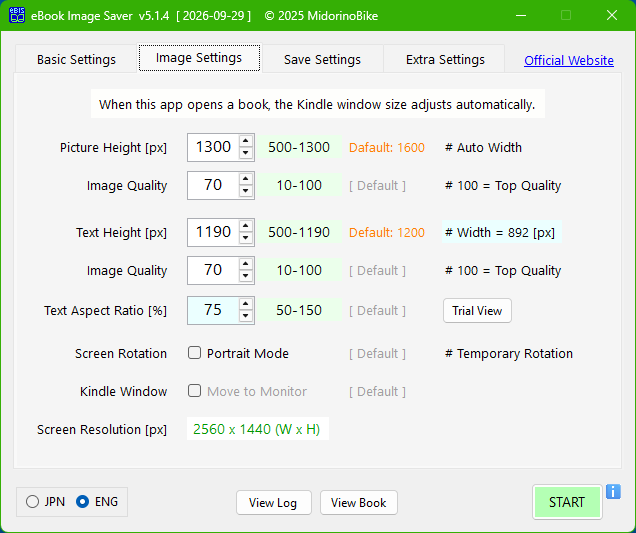Enable the Portrait Mode checkbox
The image size is (636, 533).
(194, 353)
